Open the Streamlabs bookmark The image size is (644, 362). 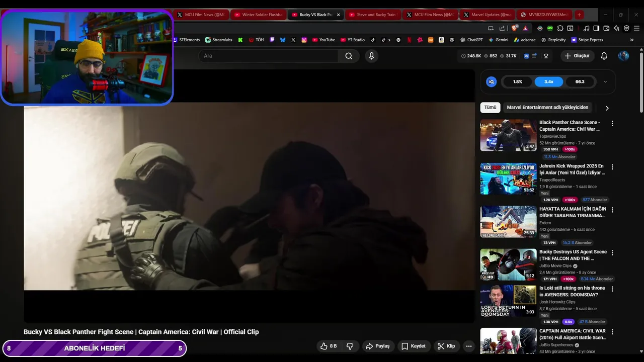click(x=218, y=40)
